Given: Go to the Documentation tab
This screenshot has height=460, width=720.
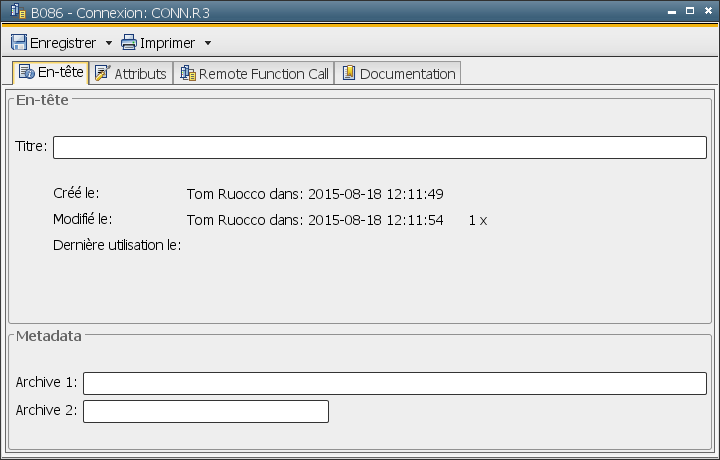Looking at the screenshot, I should tap(407, 73).
